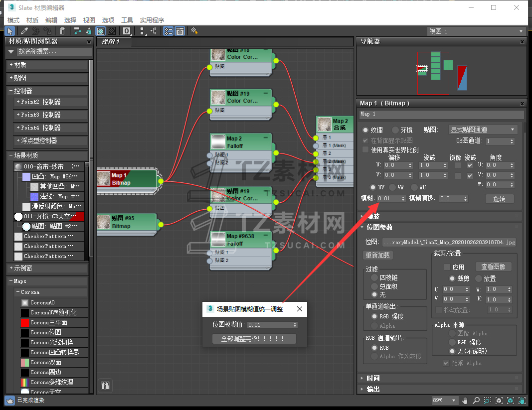Close the navigator panel

522,42
